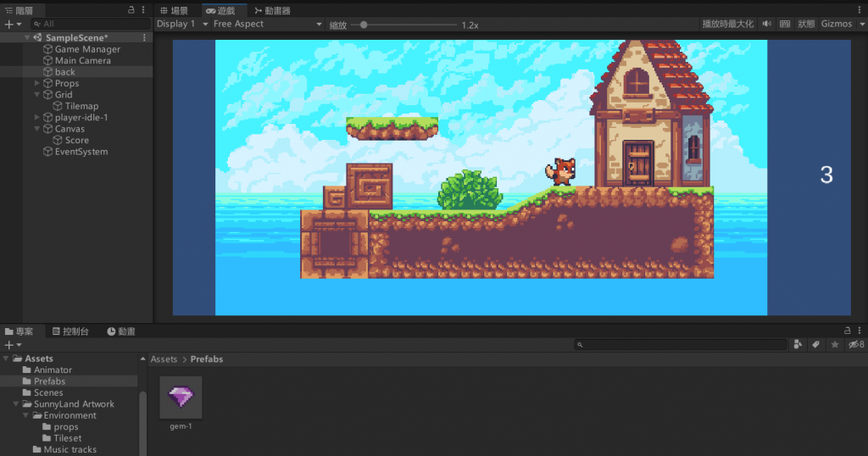Screen dimensions: 868x456
Task: Focus the Project search field
Action: 681,345
